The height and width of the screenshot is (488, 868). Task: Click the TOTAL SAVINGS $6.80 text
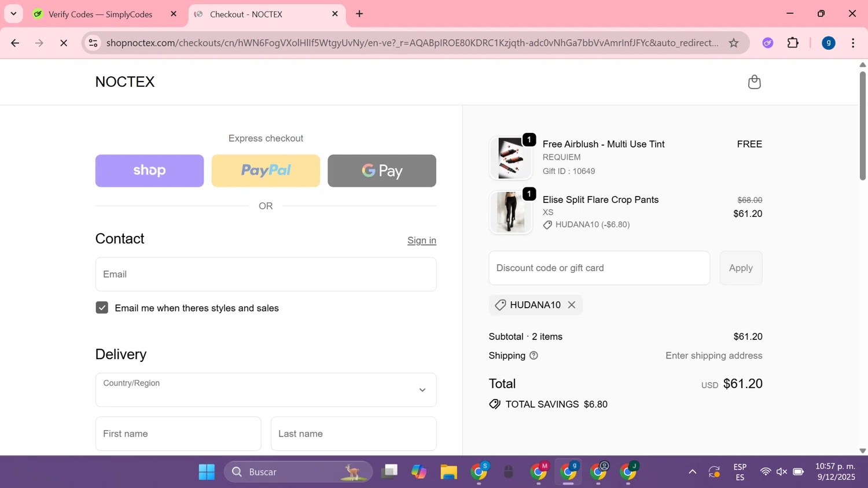pyautogui.click(x=556, y=404)
